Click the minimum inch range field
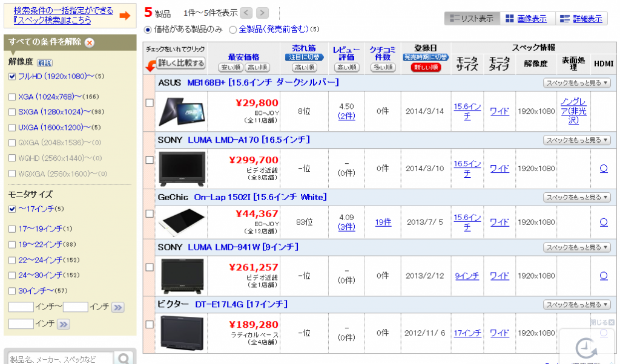This screenshot has height=364, width=620. [x=21, y=307]
